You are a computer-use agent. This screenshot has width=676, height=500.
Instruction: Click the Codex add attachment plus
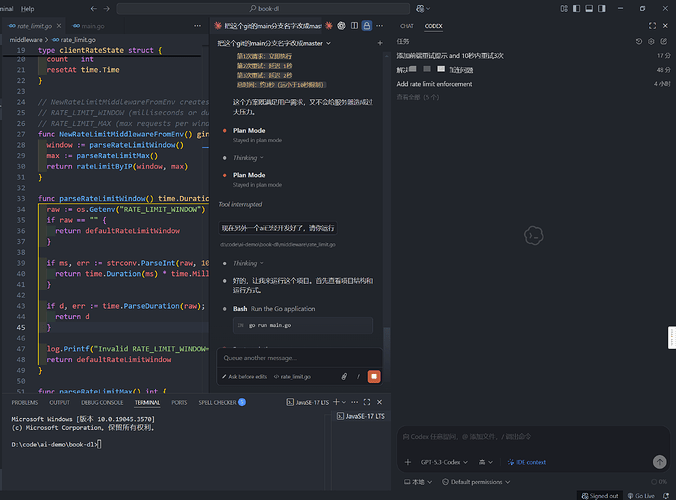tap(408, 462)
